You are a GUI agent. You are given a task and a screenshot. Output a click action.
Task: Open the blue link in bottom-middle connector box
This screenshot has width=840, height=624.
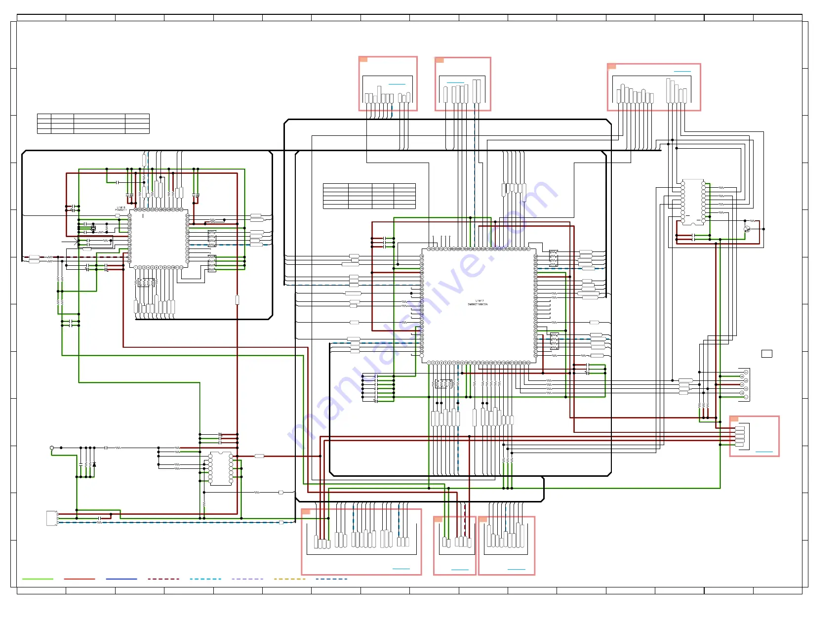click(460, 570)
